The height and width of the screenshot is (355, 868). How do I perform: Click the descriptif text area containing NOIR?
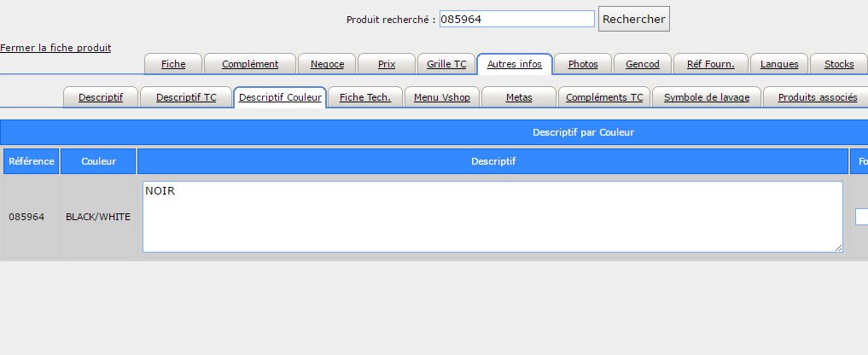click(x=492, y=217)
